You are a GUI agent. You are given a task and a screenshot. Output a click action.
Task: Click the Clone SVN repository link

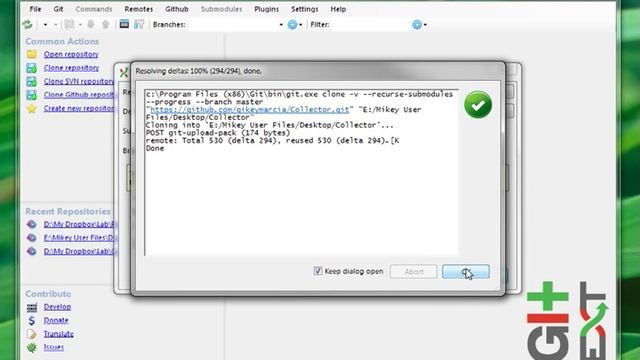78,81
